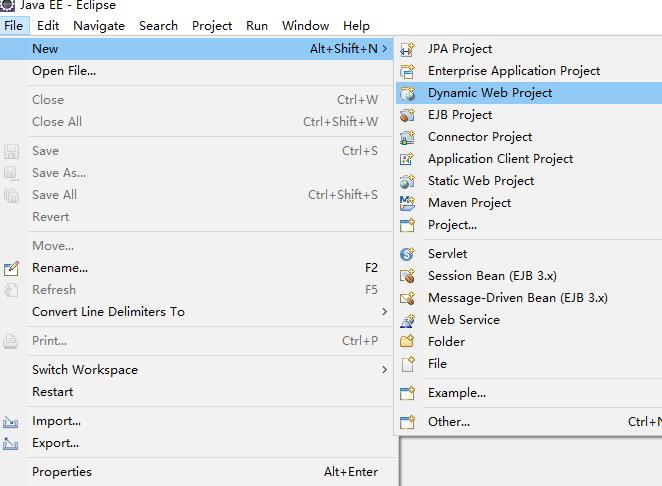Screen dimensions: 662x486
Task: Open the Project menu
Action: coord(212,26)
